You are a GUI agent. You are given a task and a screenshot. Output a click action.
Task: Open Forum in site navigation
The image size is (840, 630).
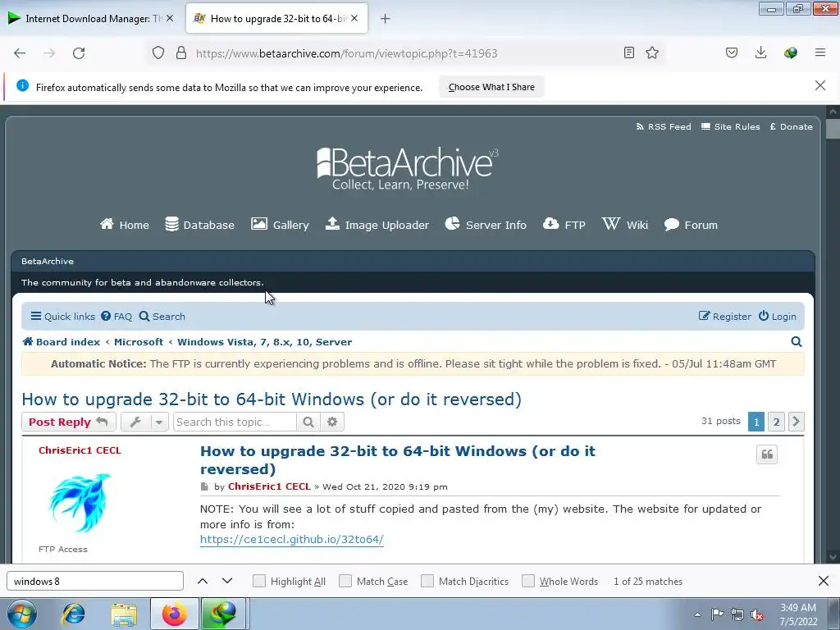point(691,225)
